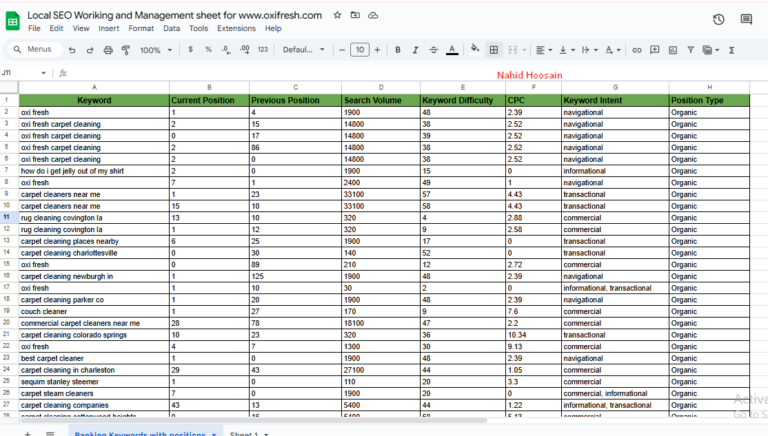
Task: Open the File menu
Action: 34,28
